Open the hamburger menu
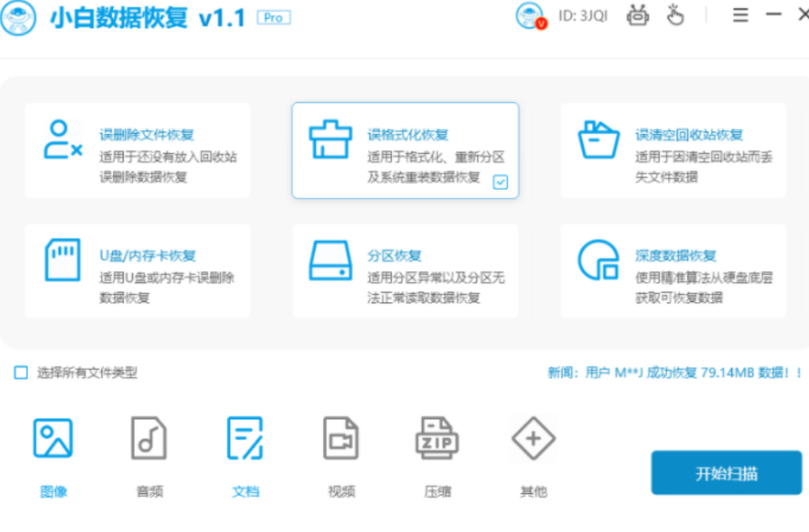Image resolution: width=809 pixels, height=532 pixels. tap(741, 15)
